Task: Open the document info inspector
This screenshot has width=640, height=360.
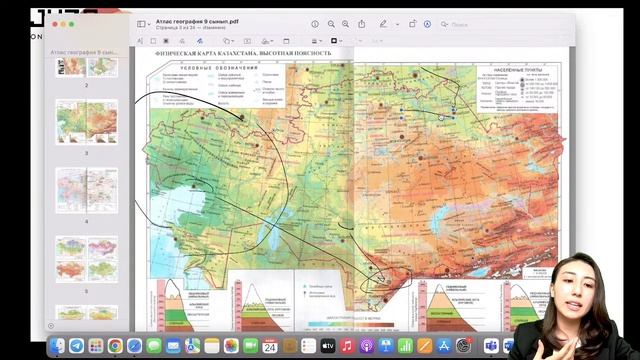Action: point(315,24)
